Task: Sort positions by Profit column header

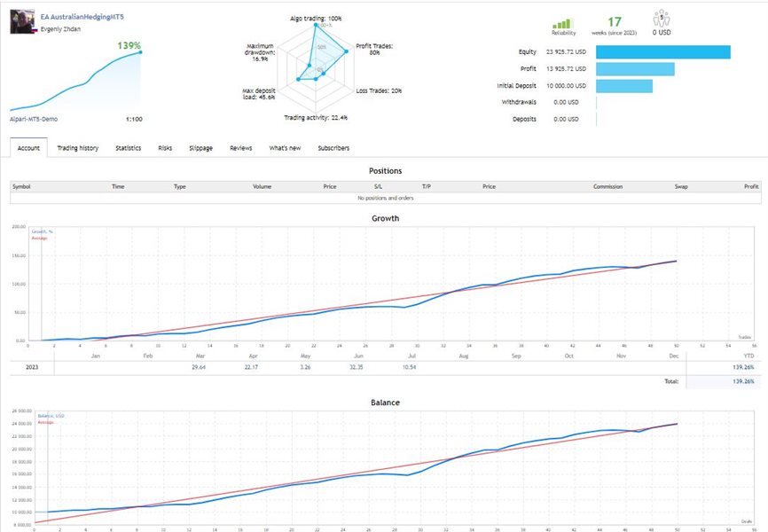Action: click(x=751, y=186)
